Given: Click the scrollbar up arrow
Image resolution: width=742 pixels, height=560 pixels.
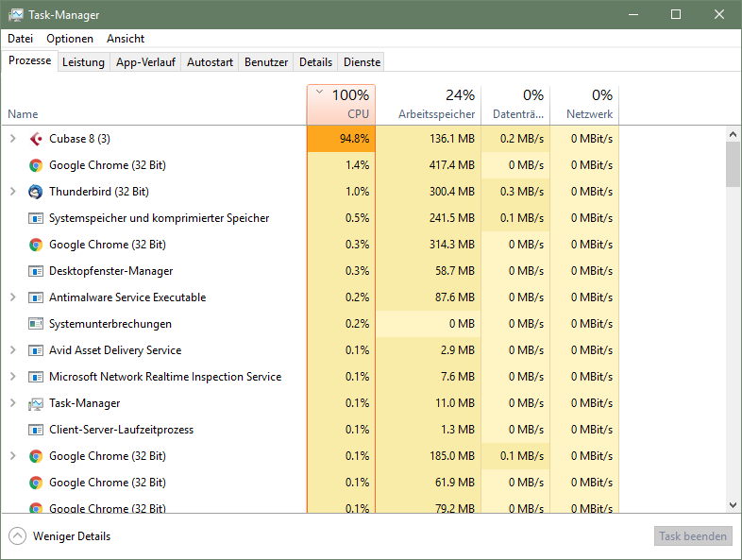Looking at the screenshot, I should 733,134.
